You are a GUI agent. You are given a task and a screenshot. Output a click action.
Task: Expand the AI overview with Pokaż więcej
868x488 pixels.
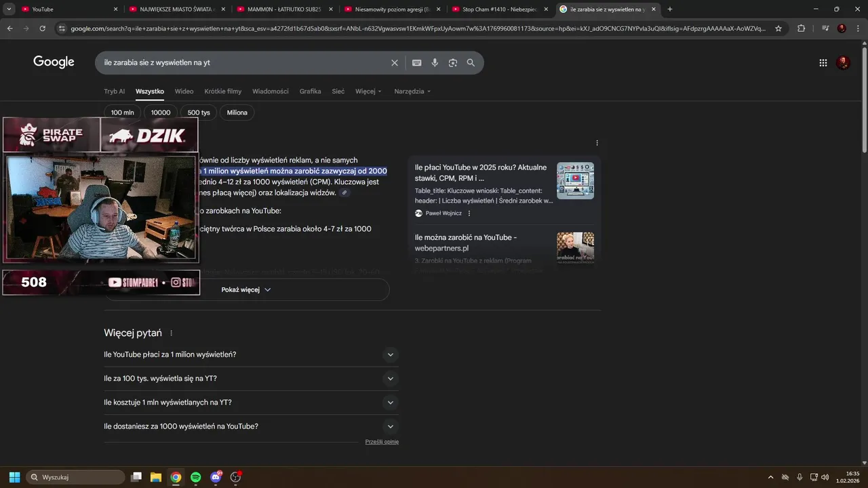tap(247, 289)
